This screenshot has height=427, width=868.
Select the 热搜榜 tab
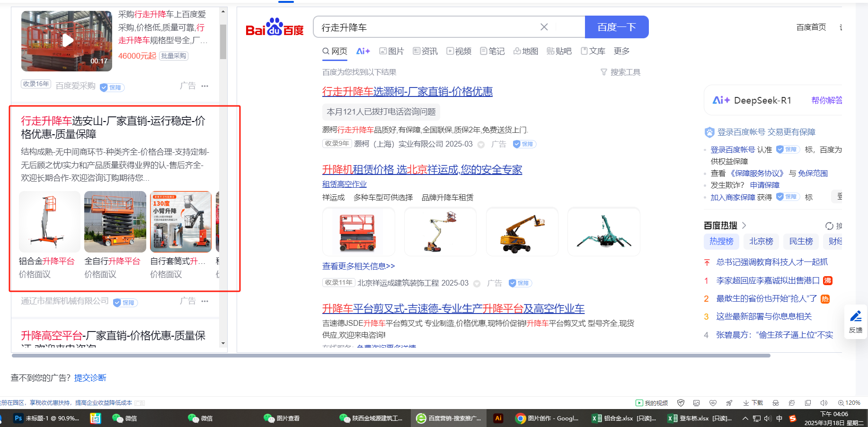(721, 242)
